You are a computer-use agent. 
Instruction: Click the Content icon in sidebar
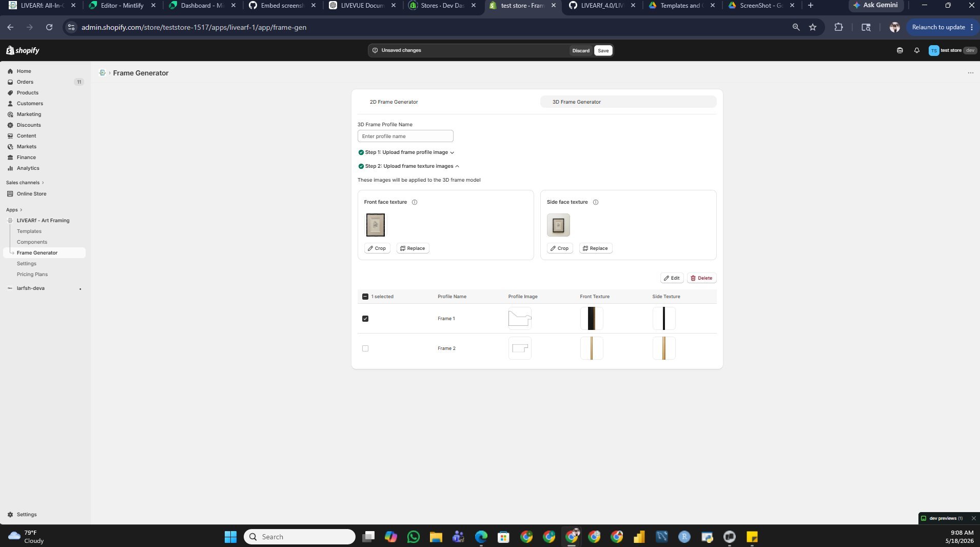10,136
